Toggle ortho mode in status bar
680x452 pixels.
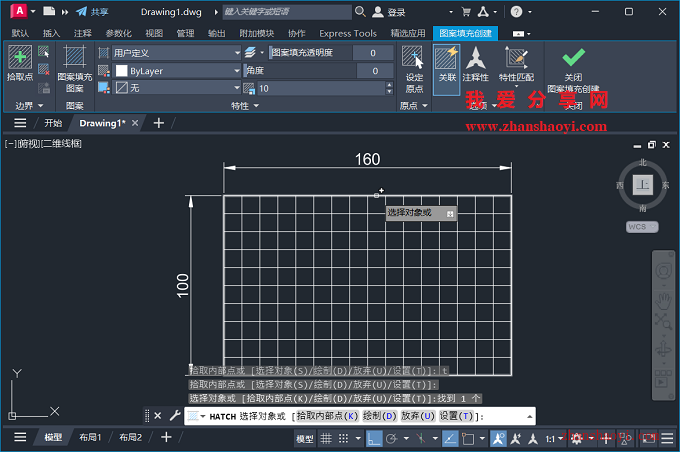pos(374,439)
